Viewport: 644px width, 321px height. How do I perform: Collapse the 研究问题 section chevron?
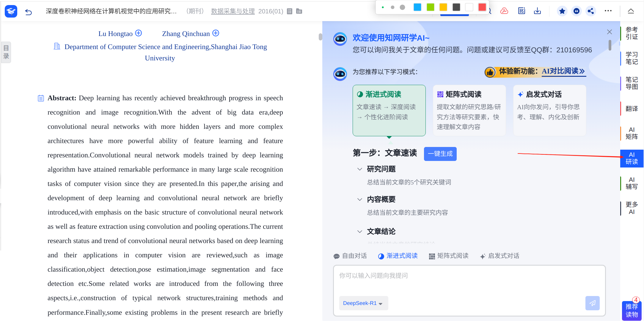360,169
